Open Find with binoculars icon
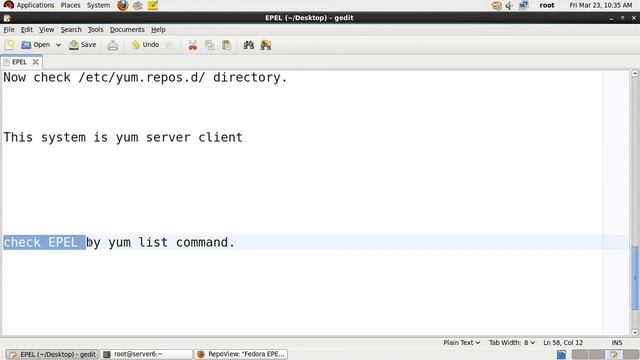Viewport: 640px width, 360px height. pyautogui.click(x=249, y=45)
